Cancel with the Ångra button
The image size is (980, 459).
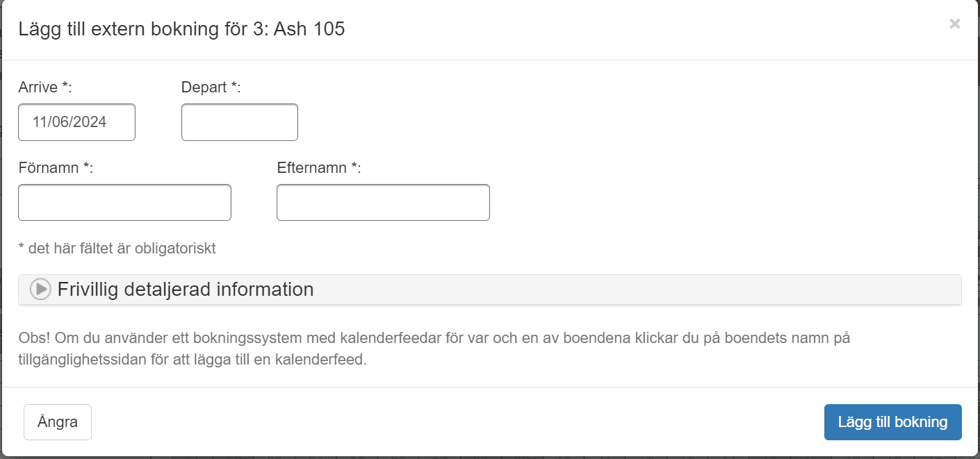click(x=58, y=422)
